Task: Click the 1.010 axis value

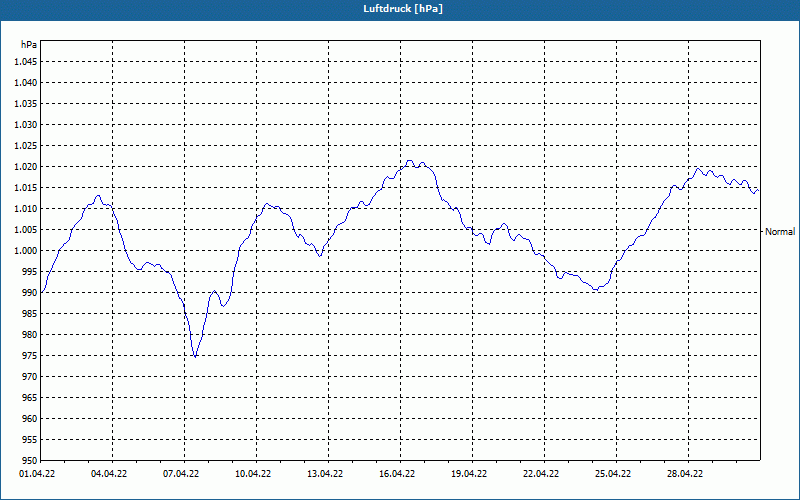Action: [x=26, y=209]
